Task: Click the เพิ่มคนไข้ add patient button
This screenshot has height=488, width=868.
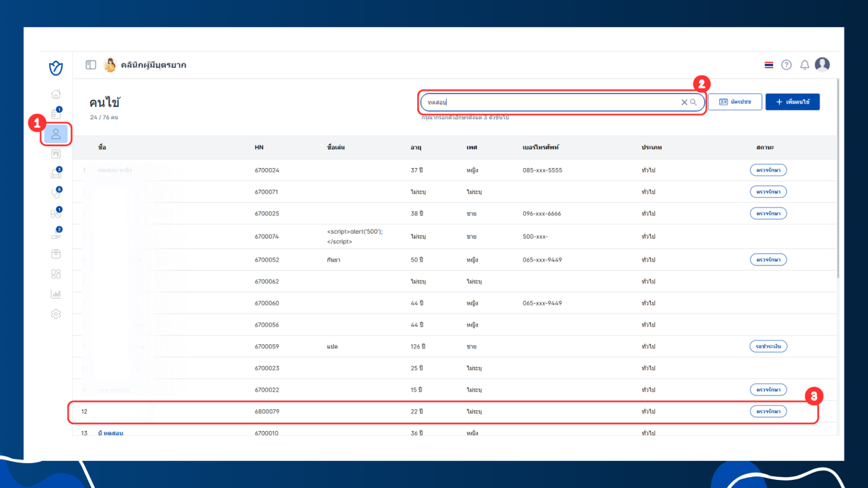Action: tap(792, 102)
